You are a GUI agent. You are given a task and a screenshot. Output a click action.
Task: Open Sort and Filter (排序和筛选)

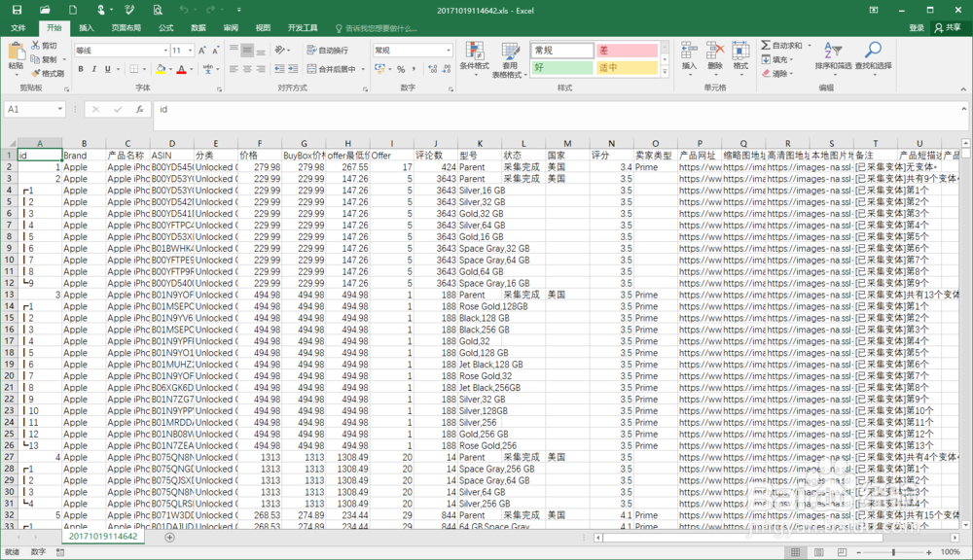tap(833, 57)
